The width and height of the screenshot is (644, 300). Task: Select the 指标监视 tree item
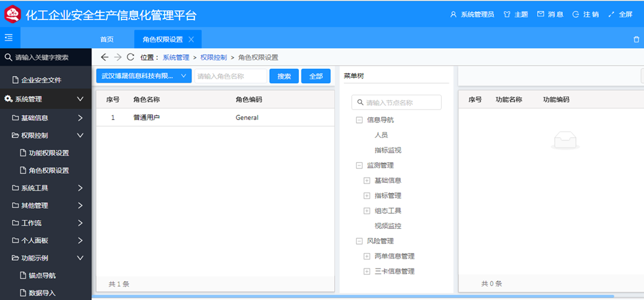[x=388, y=150]
